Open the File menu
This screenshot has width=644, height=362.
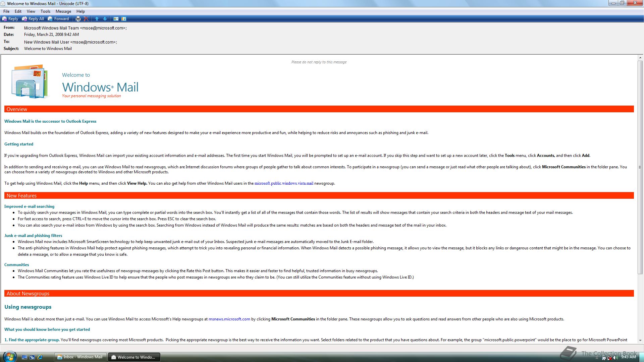coord(6,11)
